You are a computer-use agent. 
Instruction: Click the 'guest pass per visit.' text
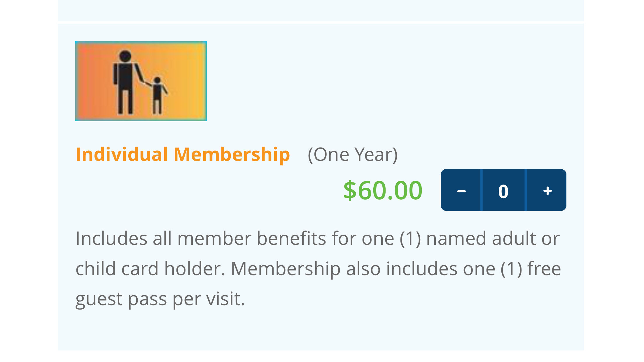pyautogui.click(x=160, y=299)
